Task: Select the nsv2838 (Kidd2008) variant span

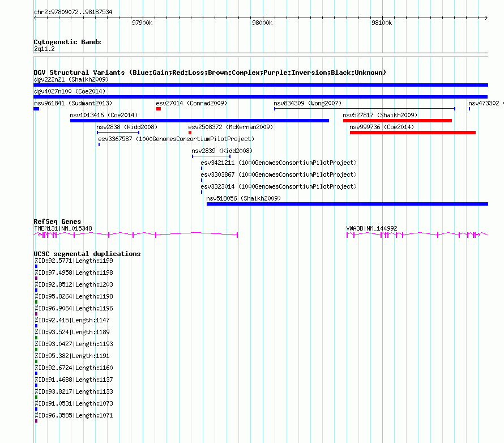Action: [x=118, y=133]
